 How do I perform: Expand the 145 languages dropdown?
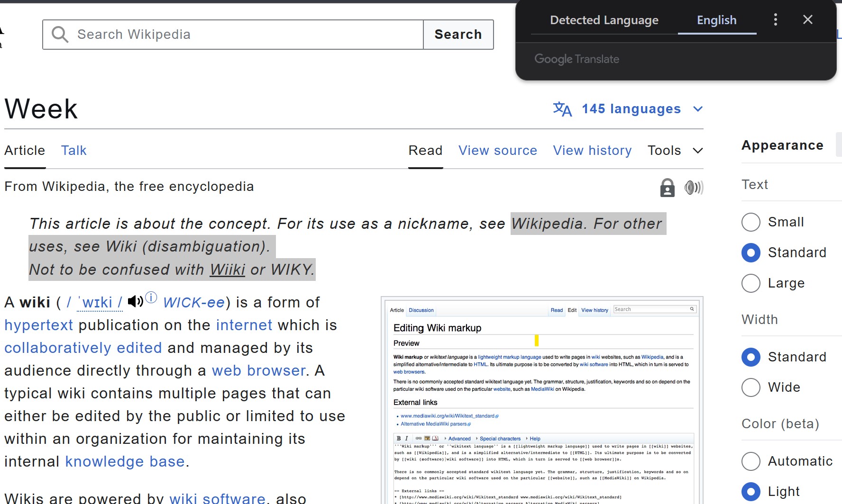coord(628,109)
